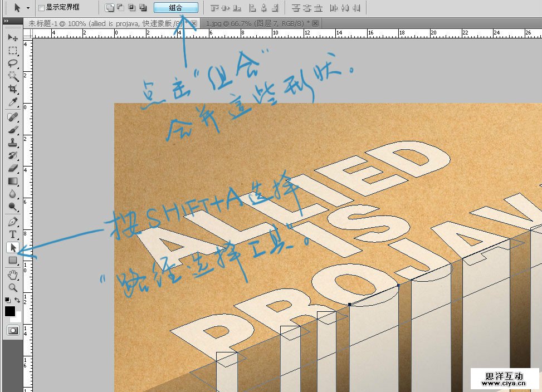Image resolution: width=542 pixels, height=392 pixels.
Task: Enable the 显示定界框 checkbox
Action: point(41,8)
